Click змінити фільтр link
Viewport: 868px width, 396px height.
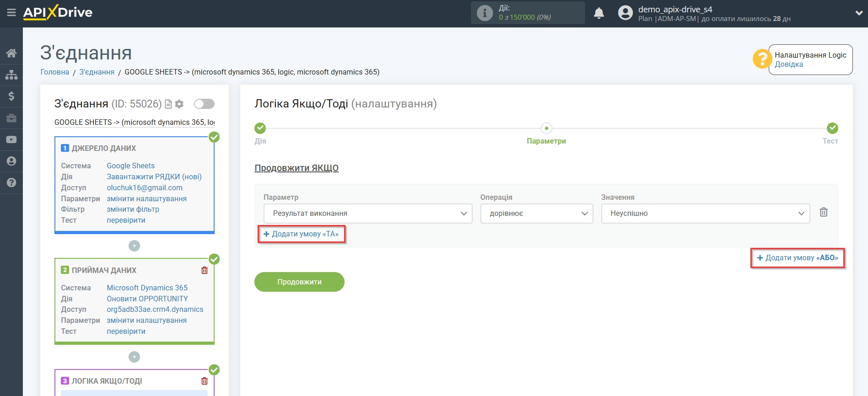tap(133, 209)
